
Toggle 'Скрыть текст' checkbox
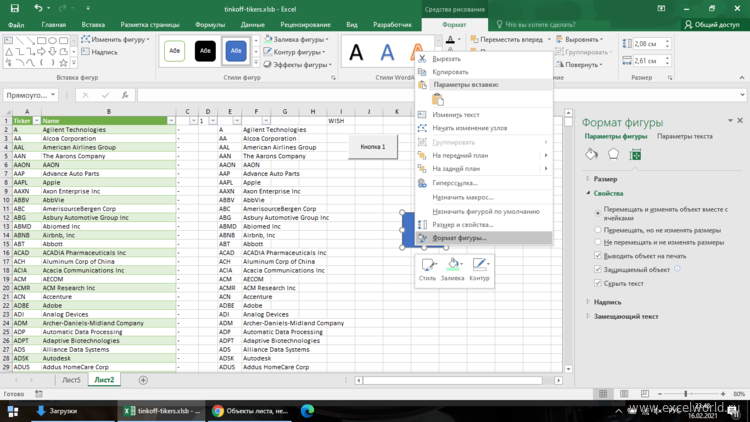[597, 283]
